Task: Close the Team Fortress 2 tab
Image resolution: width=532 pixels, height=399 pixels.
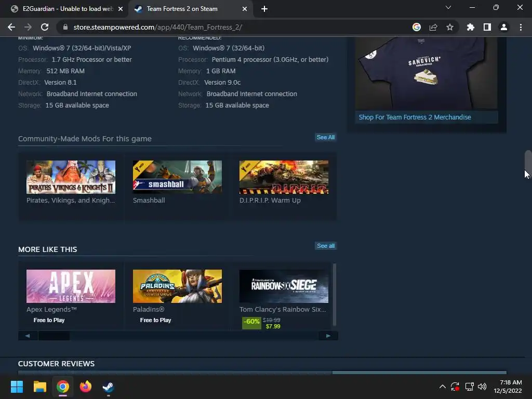Action: [245, 9]
